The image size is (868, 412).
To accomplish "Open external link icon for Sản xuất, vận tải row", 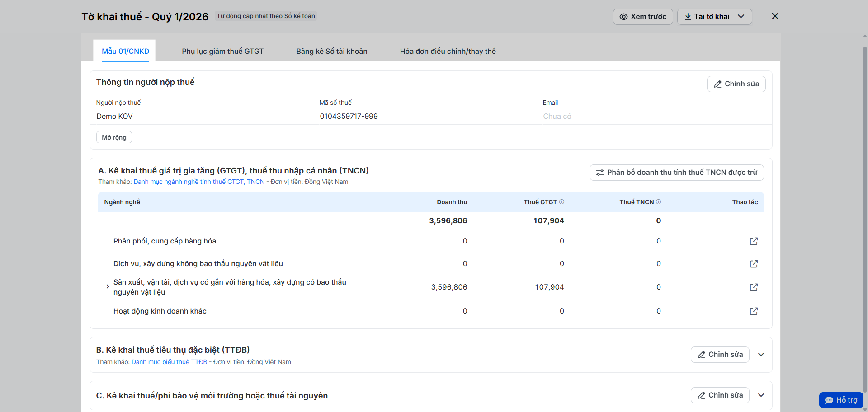I will coord(754,287).
